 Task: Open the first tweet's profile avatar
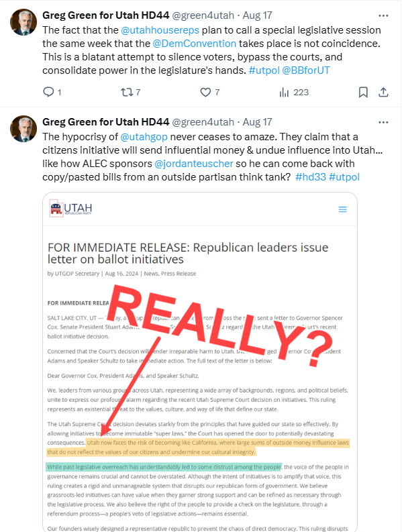point(23,22)
